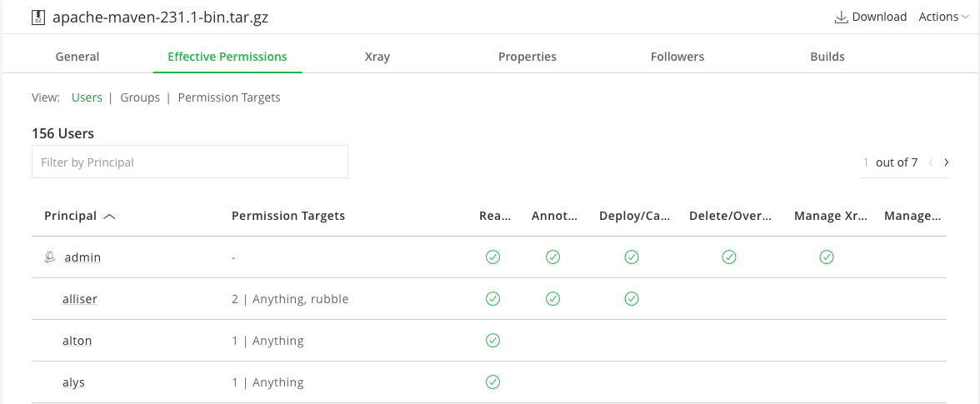Go to the next page arrow
980x404 pixels.
click(947, 162)
